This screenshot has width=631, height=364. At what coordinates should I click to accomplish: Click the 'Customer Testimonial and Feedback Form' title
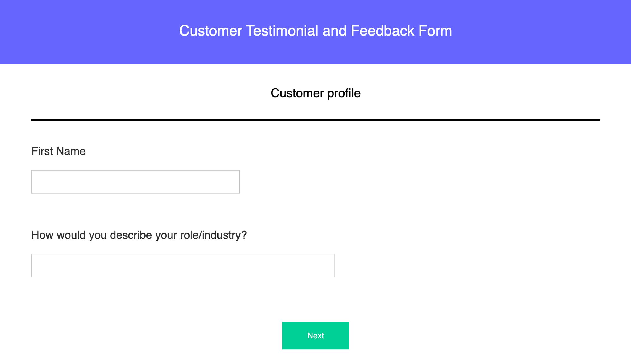[x=315, y=31]
